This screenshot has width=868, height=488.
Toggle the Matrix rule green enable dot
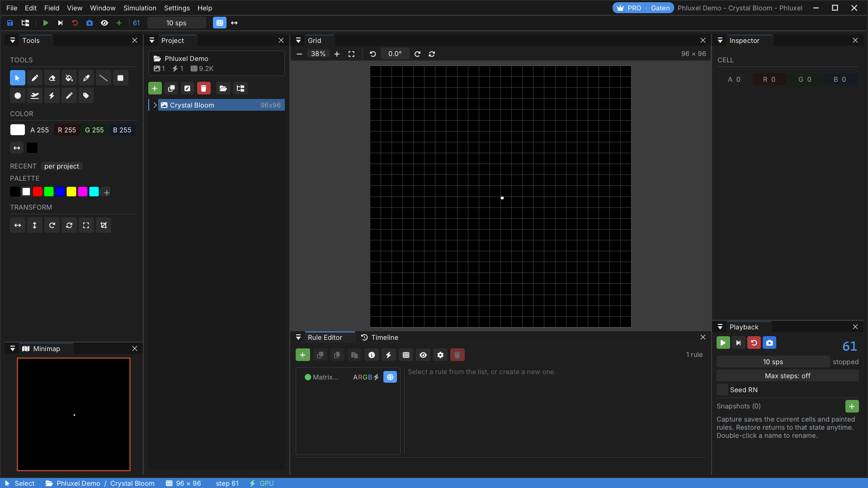pos(308,377)
